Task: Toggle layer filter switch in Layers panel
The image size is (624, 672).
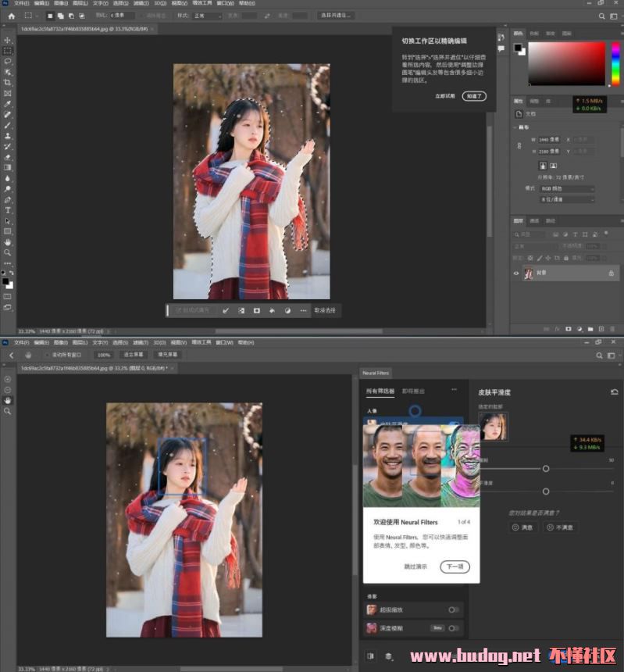Action: click(606, 234)
